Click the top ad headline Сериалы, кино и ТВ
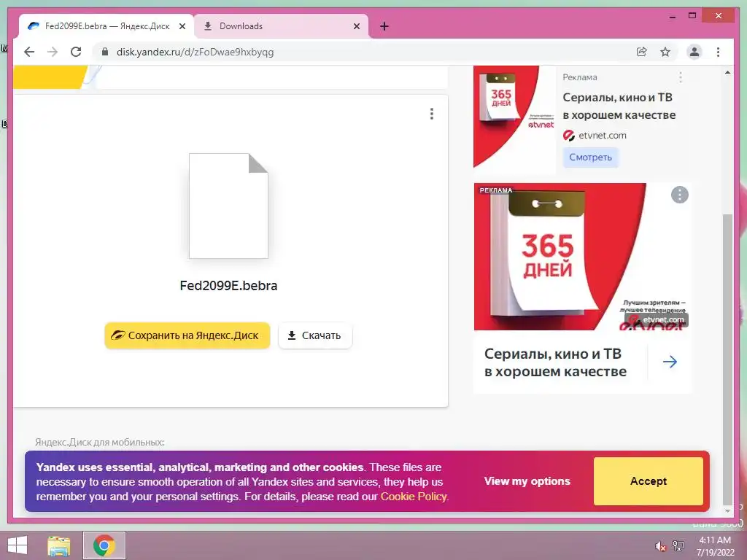Image resolution: width=747 pixels, height=560 pixels. click(619, 106)
